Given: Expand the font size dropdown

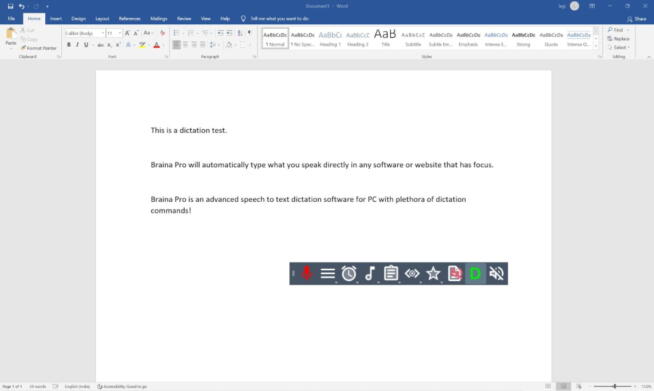Looking at the screenshot, I should tap(120, 33).
